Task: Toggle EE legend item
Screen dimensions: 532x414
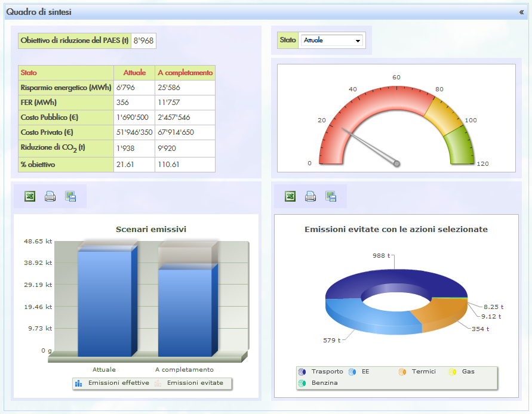Action: 359,372
